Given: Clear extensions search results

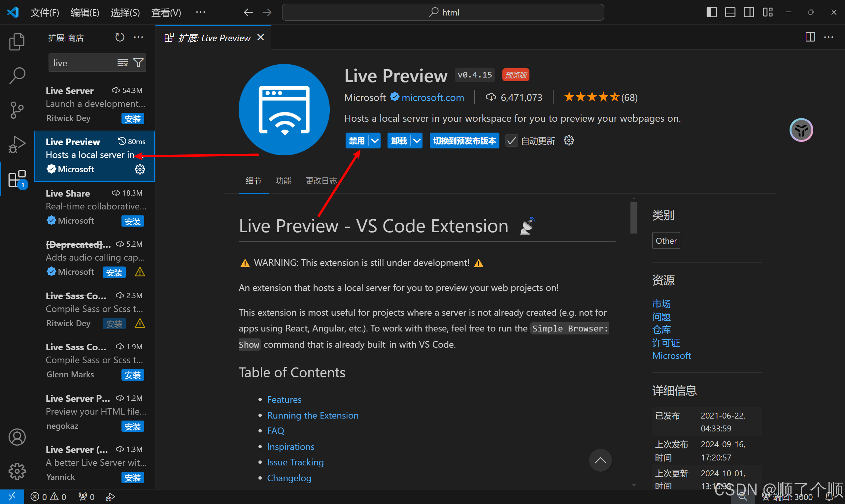Looking at the screenshot, I should [x=122, y=63].
